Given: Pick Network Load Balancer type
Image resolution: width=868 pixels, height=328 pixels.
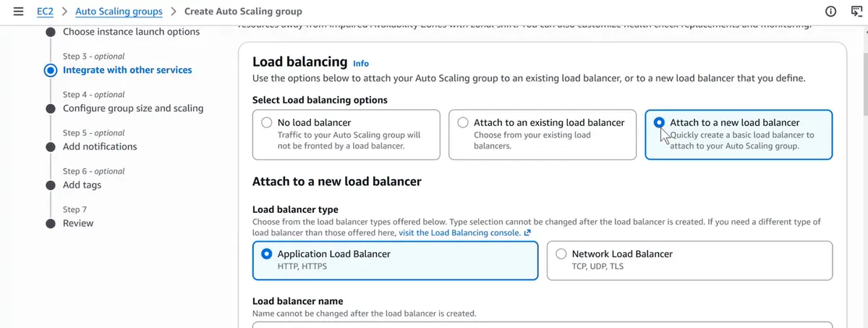Looking at the screenshot, I should pyautogui.click(x=689, y=260).
